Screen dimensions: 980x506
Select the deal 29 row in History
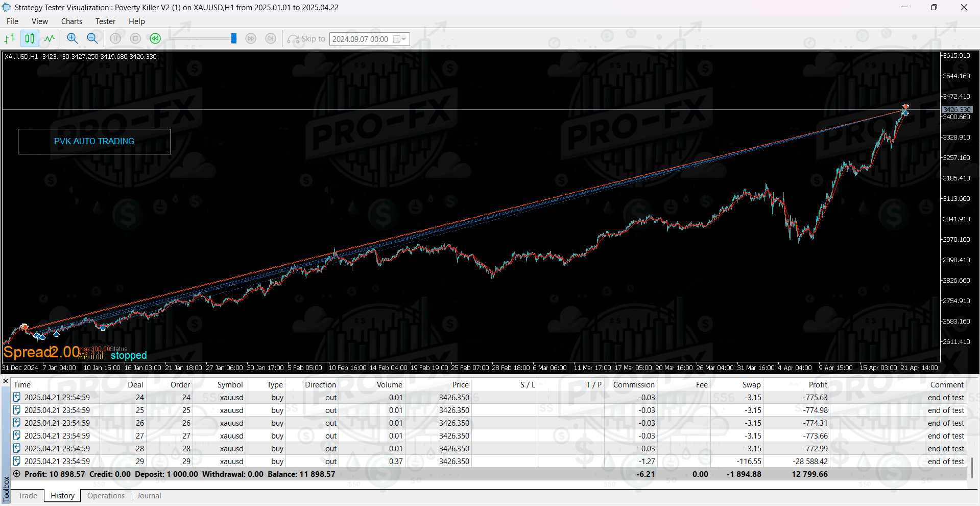204,461
